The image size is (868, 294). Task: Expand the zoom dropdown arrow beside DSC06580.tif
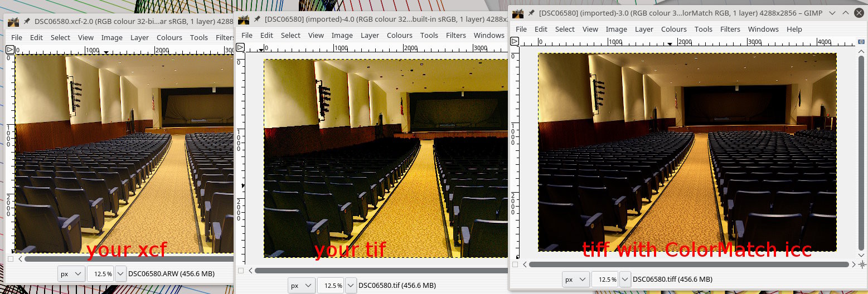(x=351, y=286)
